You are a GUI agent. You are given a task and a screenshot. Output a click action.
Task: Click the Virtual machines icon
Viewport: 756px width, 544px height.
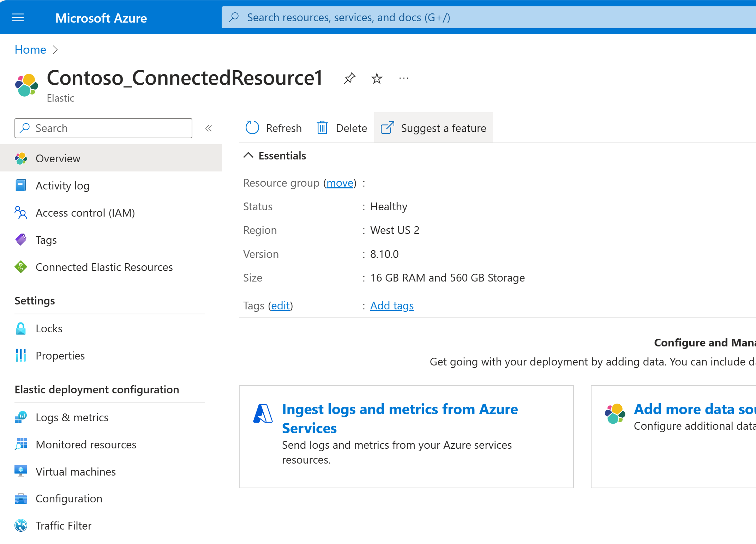20,471
